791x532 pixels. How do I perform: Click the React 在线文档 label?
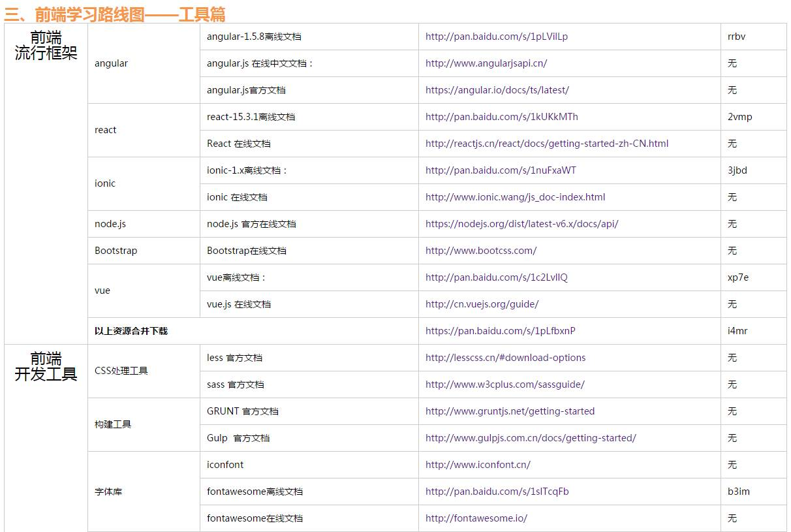(238, 144)
